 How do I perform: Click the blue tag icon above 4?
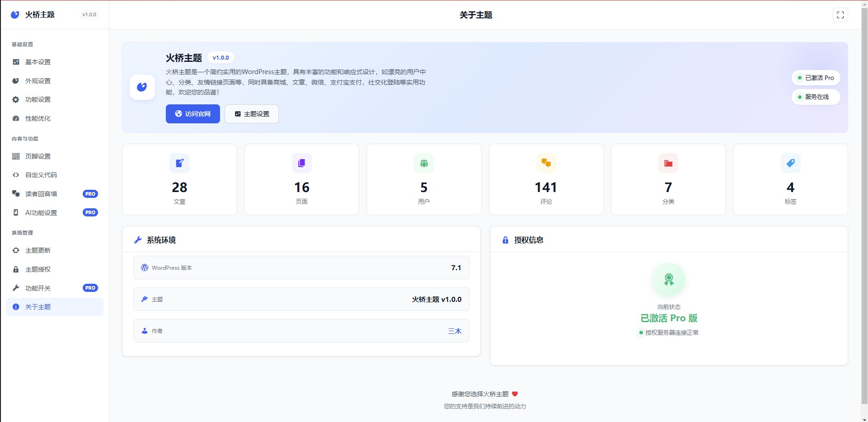click(790, 163)
